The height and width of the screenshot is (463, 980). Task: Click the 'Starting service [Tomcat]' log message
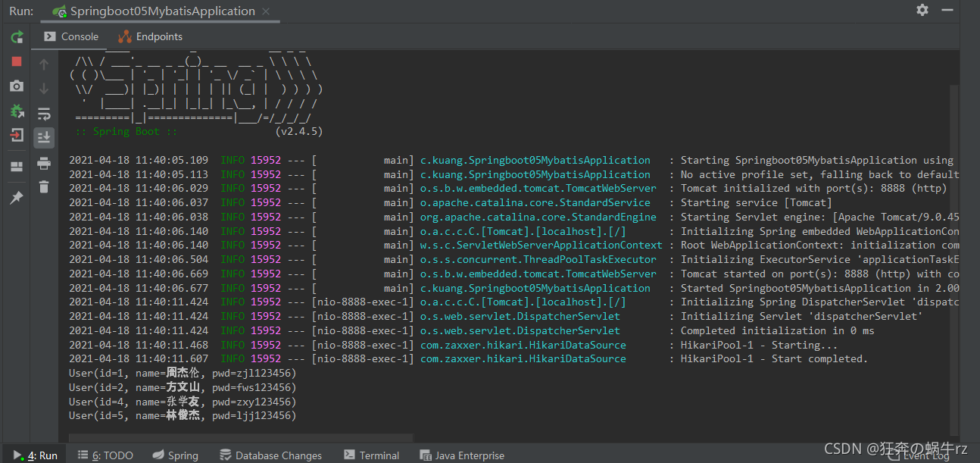(x=756, y=202)
